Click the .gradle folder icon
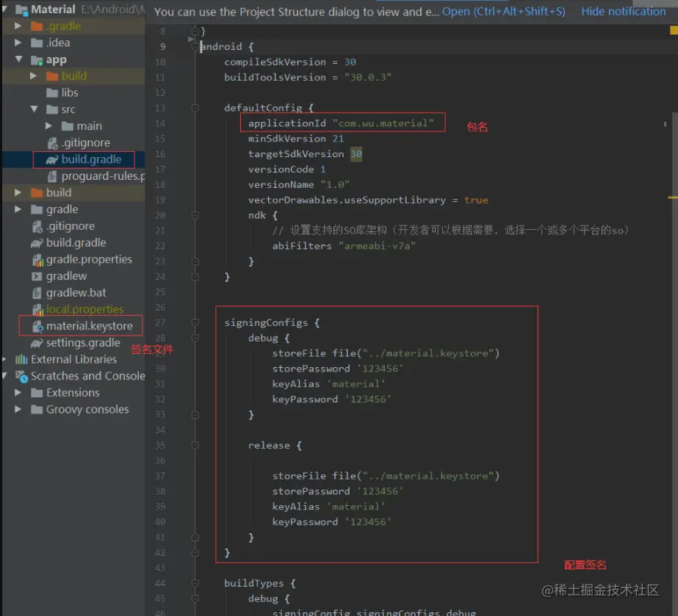The image size is (678, 616). (37, 26)
